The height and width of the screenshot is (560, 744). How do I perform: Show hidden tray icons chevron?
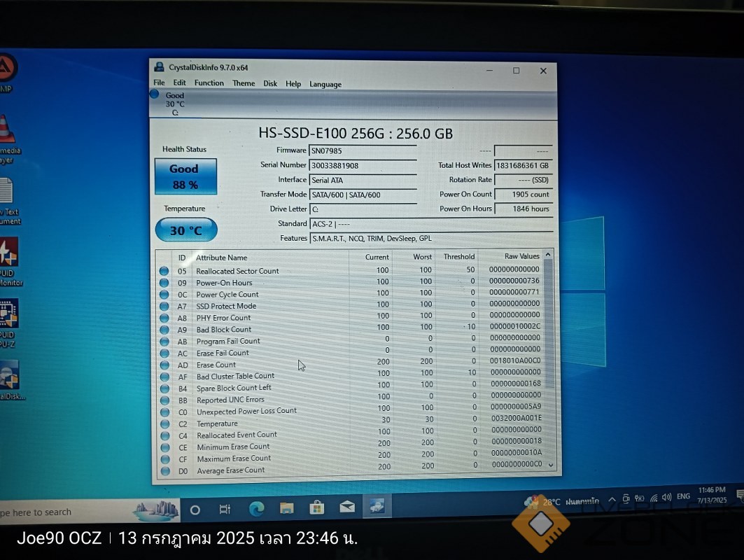click(x=612, y=500)
